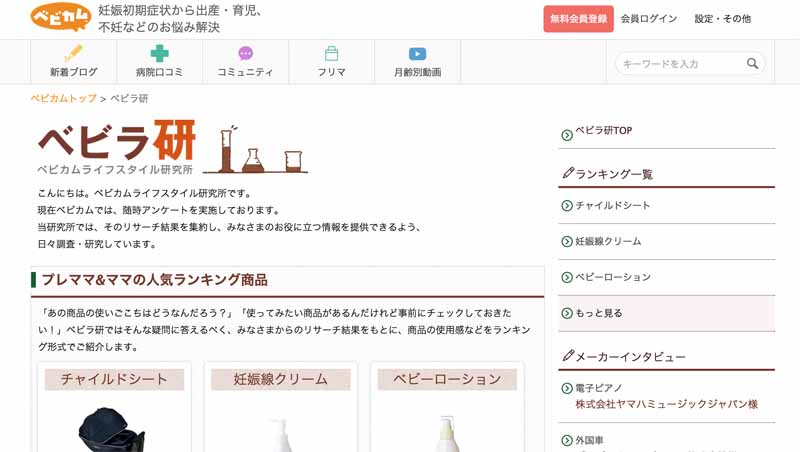The width and height of the screenshot is (800, 452).
Task: Click arrow icon beside ベビラ研TOP
Action: pyautogui.click(x=567, y=135)
